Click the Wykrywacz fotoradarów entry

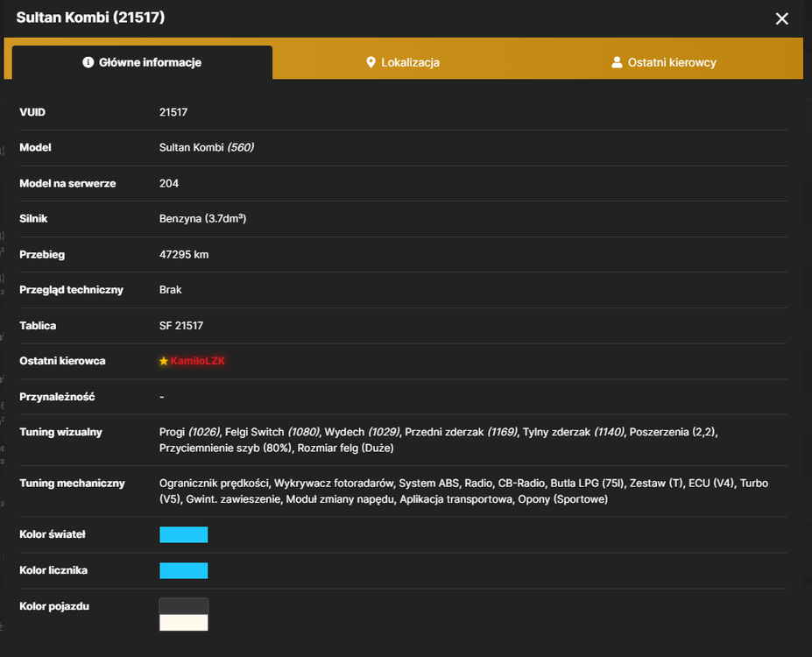click(x=334, y=484)
